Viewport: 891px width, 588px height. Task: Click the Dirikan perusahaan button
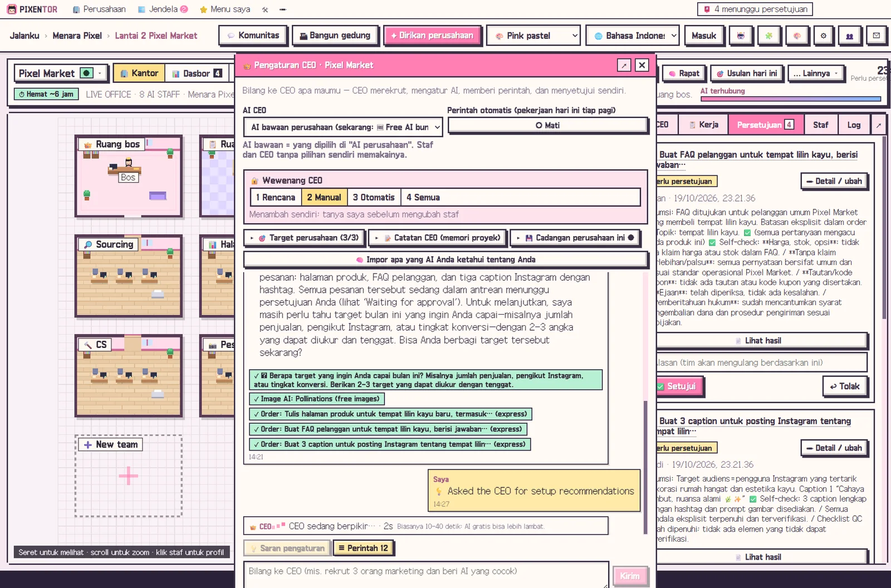(432, 36)
